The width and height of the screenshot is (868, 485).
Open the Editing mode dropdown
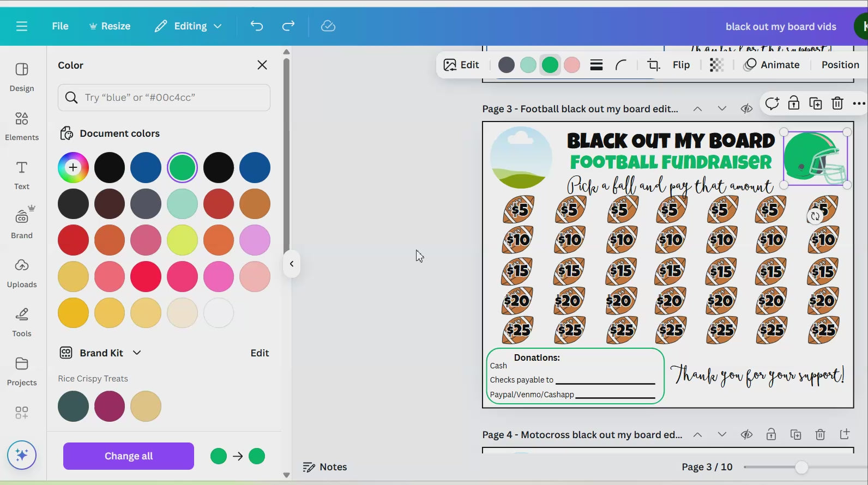click(x=189, y=26)
